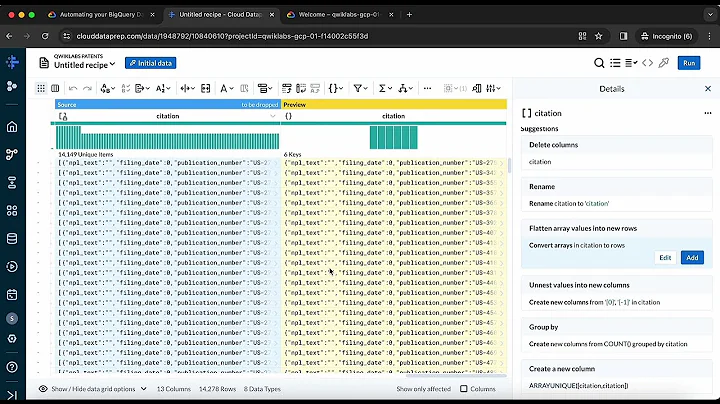Redo the recipe step
The height and width of the screenshot is (404, 720).
tap(87, 88)
